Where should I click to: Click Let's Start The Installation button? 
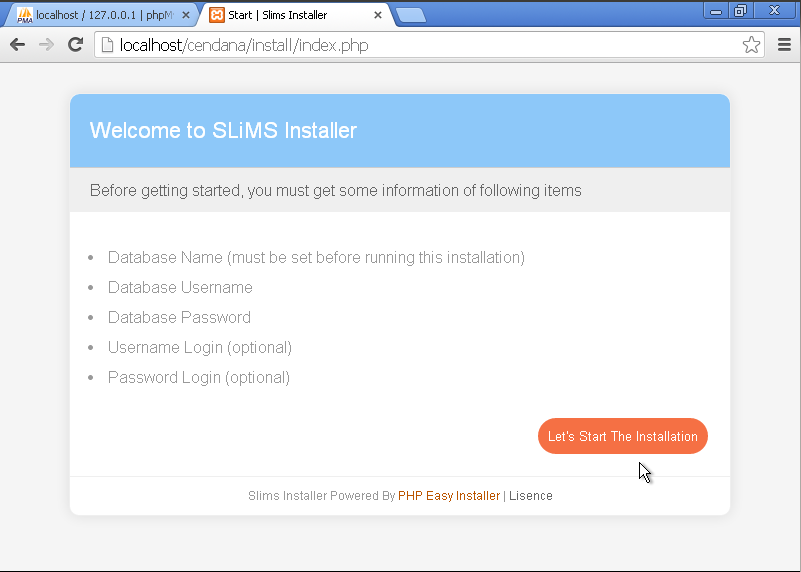pyautogui.click(x=623, y=436)
